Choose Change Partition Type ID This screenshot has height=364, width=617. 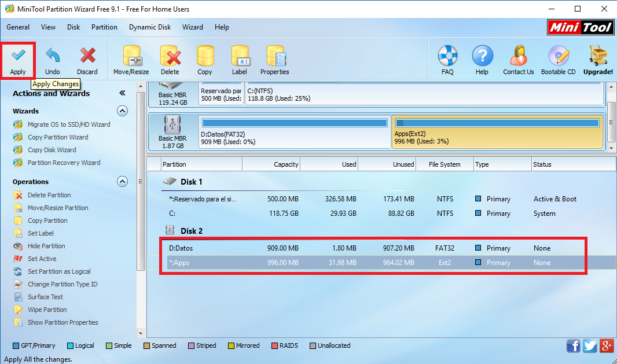coord(56,284)
